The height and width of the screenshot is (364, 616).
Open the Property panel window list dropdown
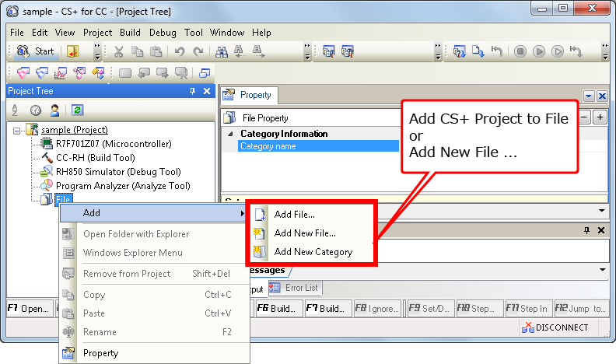point(589,95)
